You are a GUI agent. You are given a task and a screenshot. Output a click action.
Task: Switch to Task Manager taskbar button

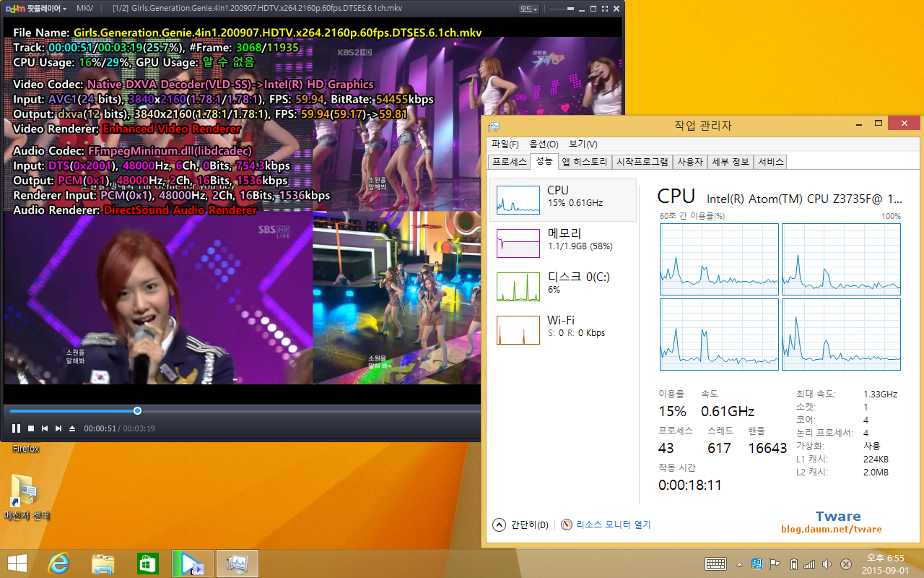pyautogui.click(x=237, y=564)
